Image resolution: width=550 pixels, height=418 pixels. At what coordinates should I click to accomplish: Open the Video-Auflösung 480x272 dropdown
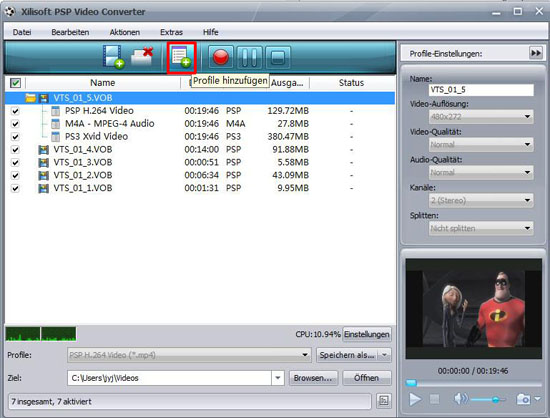(481, 116)
